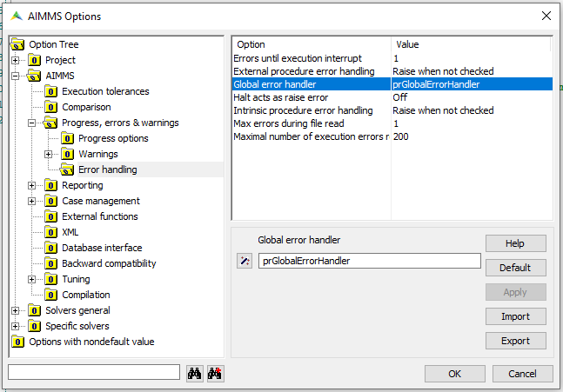Click the Project folder icon
The height and width of the screenshot is (392, 563).
(x=34, y=60)
